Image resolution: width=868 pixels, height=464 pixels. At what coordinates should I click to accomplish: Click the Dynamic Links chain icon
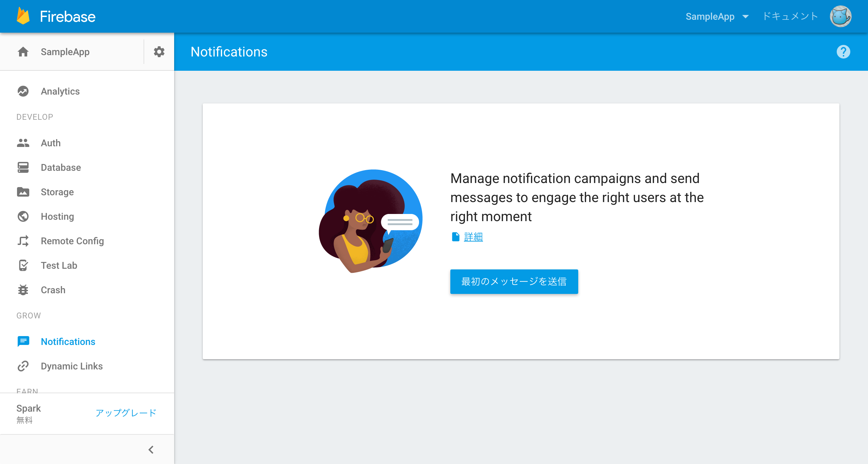point(23,366)
